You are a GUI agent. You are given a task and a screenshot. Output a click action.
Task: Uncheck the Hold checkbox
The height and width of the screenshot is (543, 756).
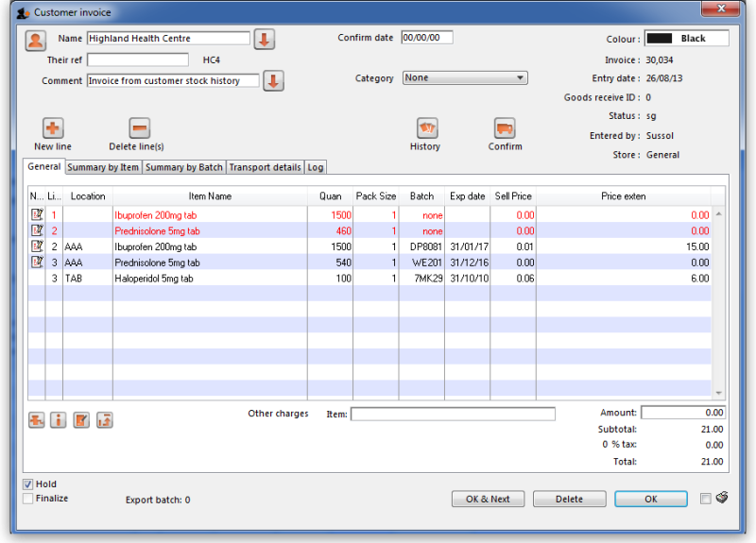(28, 484)
